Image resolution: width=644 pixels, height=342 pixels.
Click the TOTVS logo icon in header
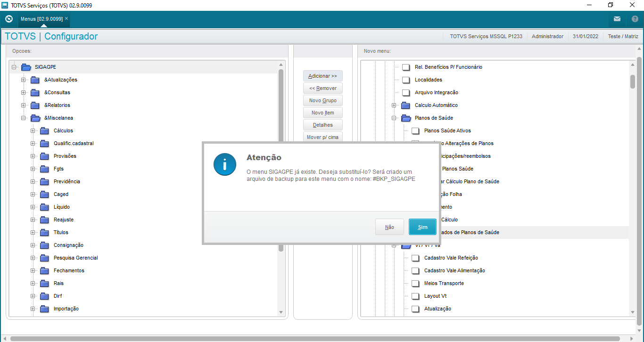tap(8, 19)
